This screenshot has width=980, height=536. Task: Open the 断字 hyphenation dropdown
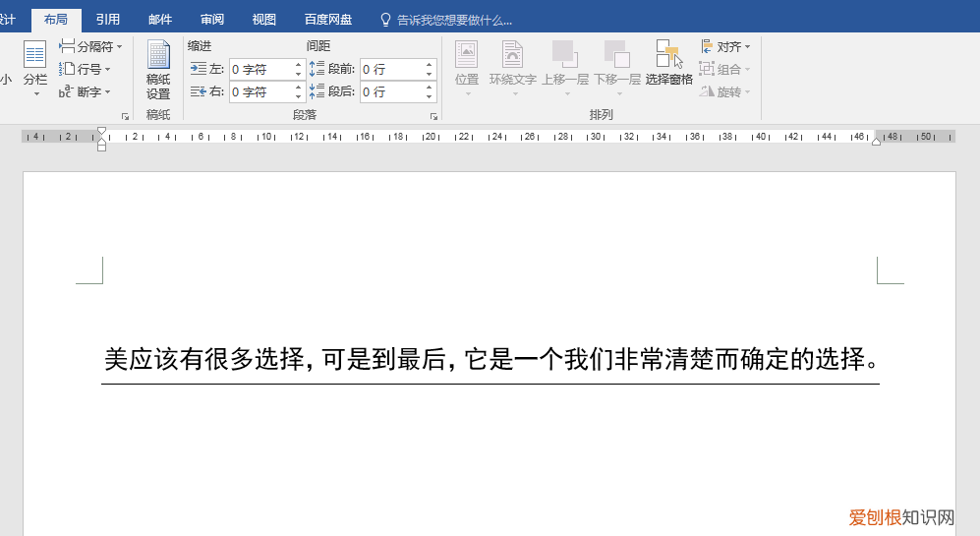[85, 91]
